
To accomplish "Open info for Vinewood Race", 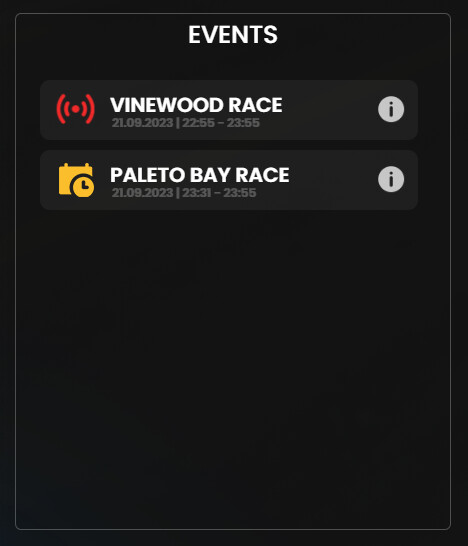I will [391, 109].
